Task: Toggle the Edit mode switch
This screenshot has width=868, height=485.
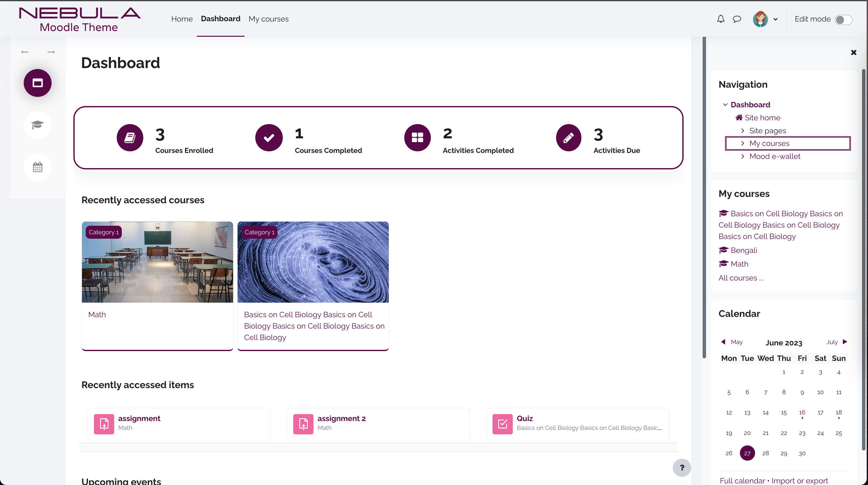Action: point(843,20)
